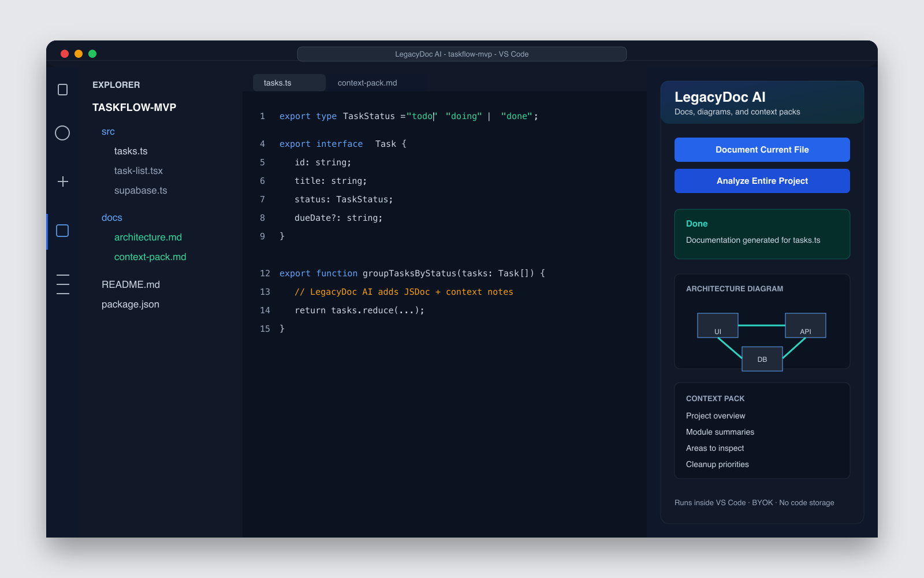This screenshot has height=578, width=924.
Task: Click Document Current File button
Action: coord(762,150)
